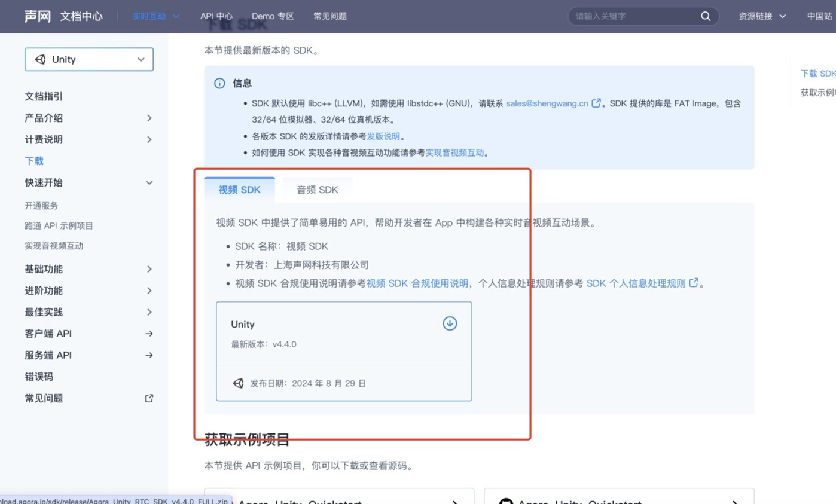
Task: Open the Unity platform dropdown
Action: tap(89, 59)
